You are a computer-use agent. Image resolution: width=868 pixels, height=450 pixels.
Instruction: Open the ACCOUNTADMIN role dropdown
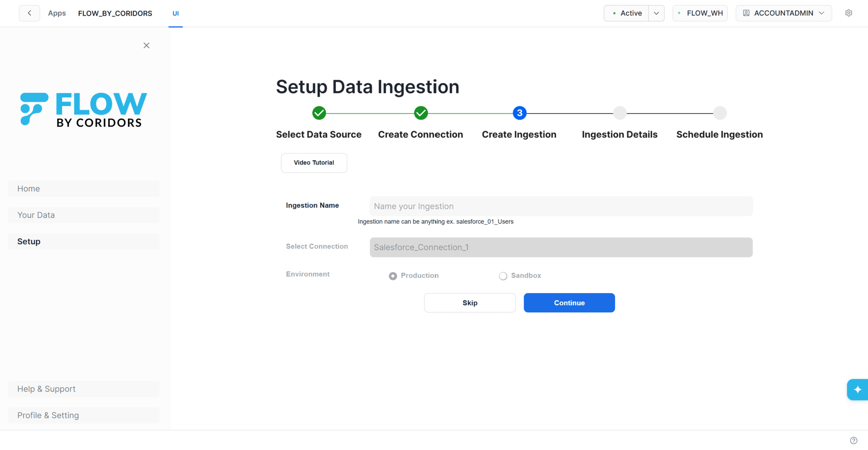point(784,13)
